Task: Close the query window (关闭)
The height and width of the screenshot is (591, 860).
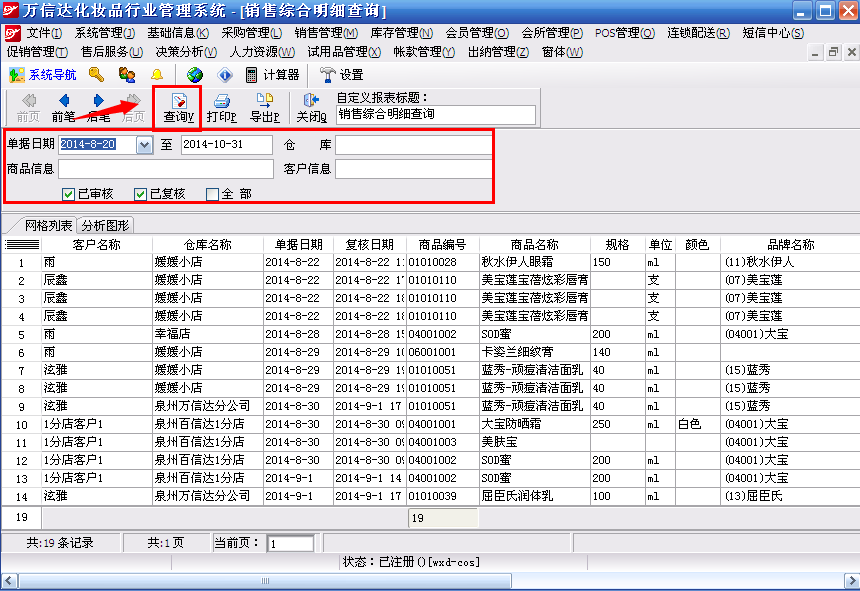Action: pyautogui.click(x=312, y=108)
